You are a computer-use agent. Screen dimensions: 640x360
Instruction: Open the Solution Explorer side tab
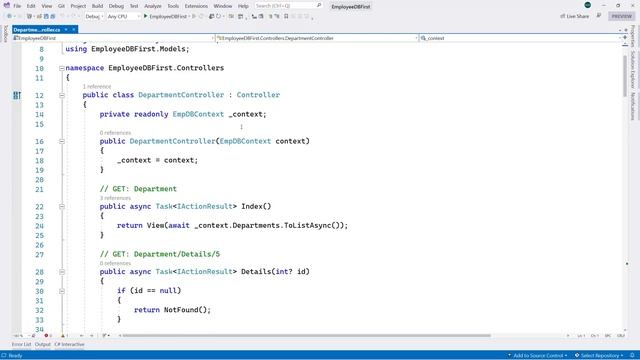[633, 70]
